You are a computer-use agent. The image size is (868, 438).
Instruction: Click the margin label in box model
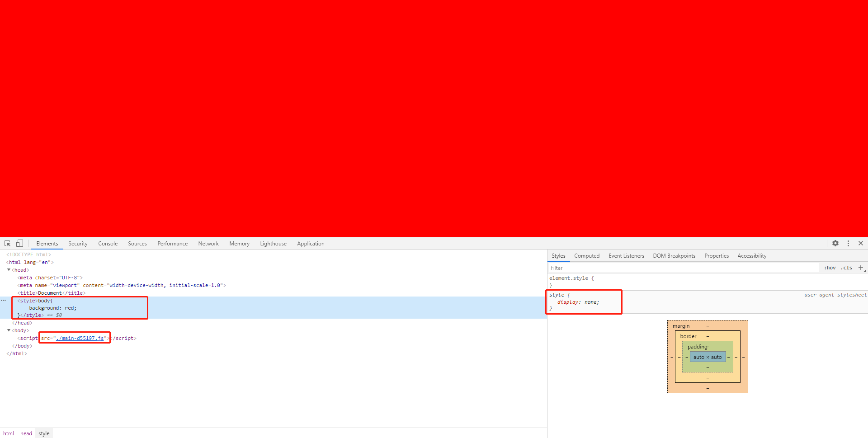(681, 326)
